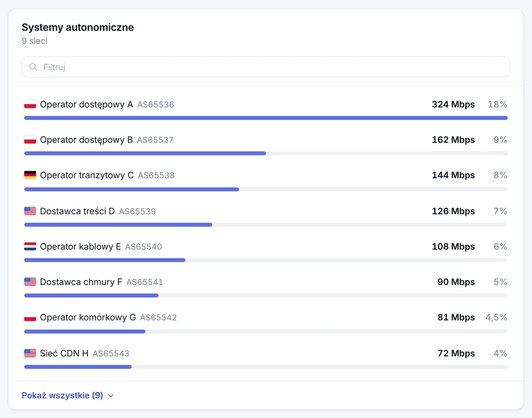The image size is (532, 418).
Task: Click traffic bar of Sieć CDN H
Action: coord(266,367)
